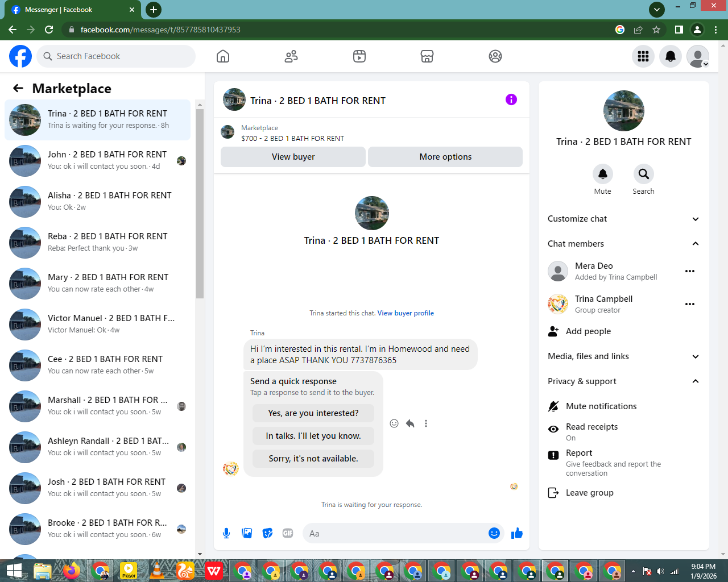This screenshot has width=728, height=582.
Task: React to the message with smiley icon
Action: point(394,423)
